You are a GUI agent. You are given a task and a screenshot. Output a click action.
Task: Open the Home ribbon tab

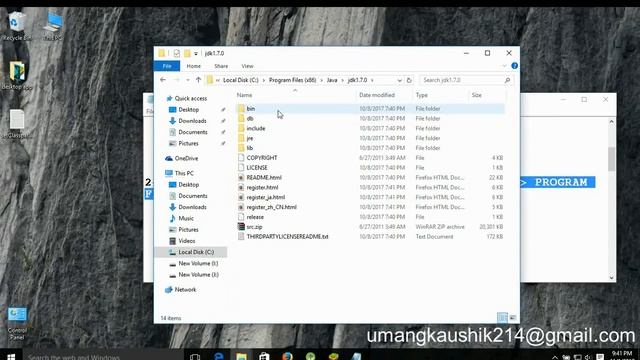tap(193, 66)
